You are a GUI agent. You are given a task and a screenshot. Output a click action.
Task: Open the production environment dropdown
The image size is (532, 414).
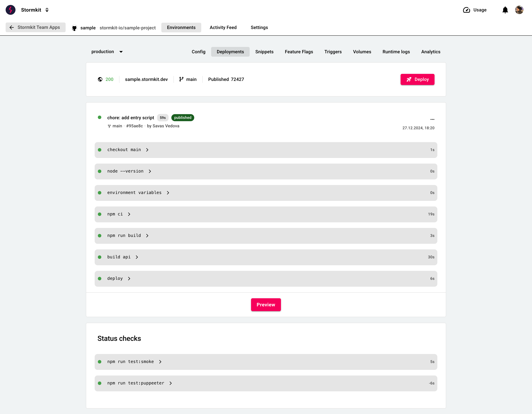point(107,52)
